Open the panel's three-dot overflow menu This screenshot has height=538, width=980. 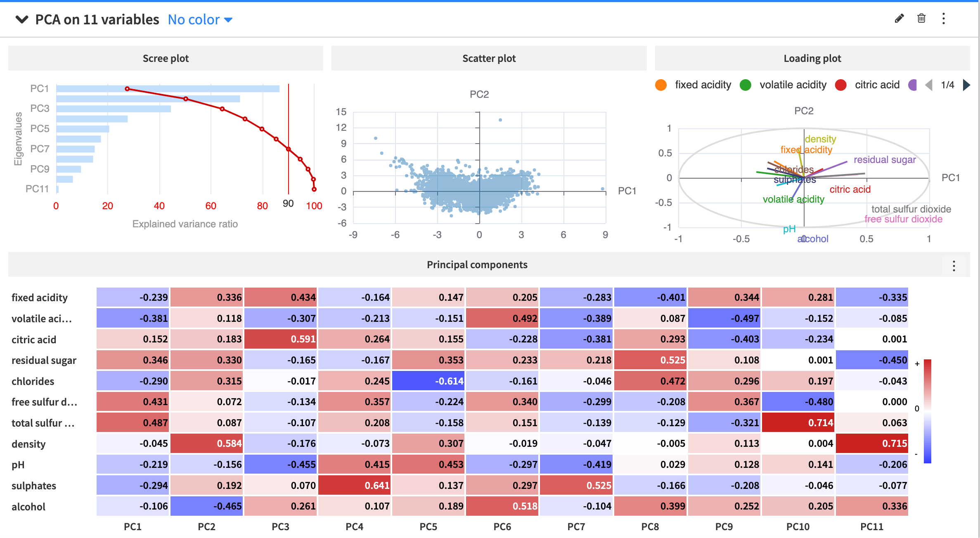tap(943, 19)
